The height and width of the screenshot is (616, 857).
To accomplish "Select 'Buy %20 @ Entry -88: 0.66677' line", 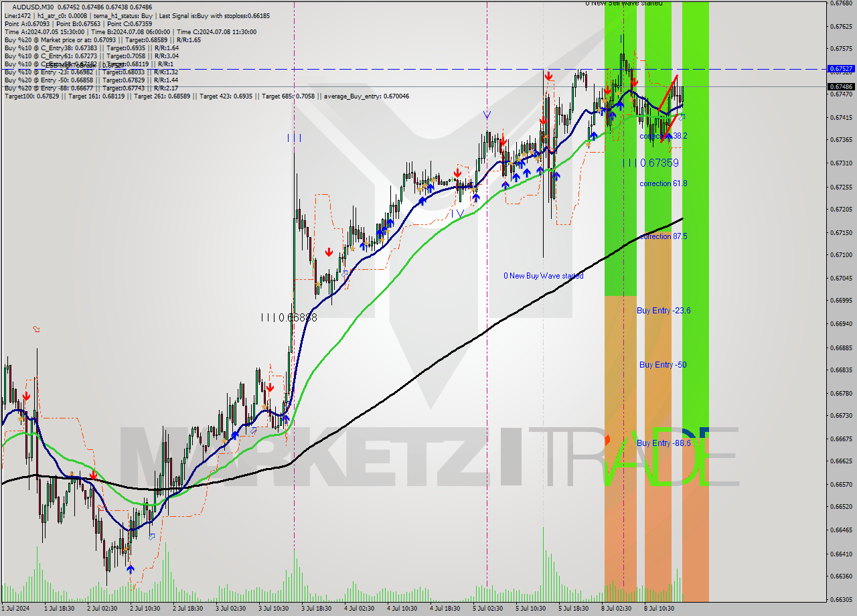I will pos(91,88).
